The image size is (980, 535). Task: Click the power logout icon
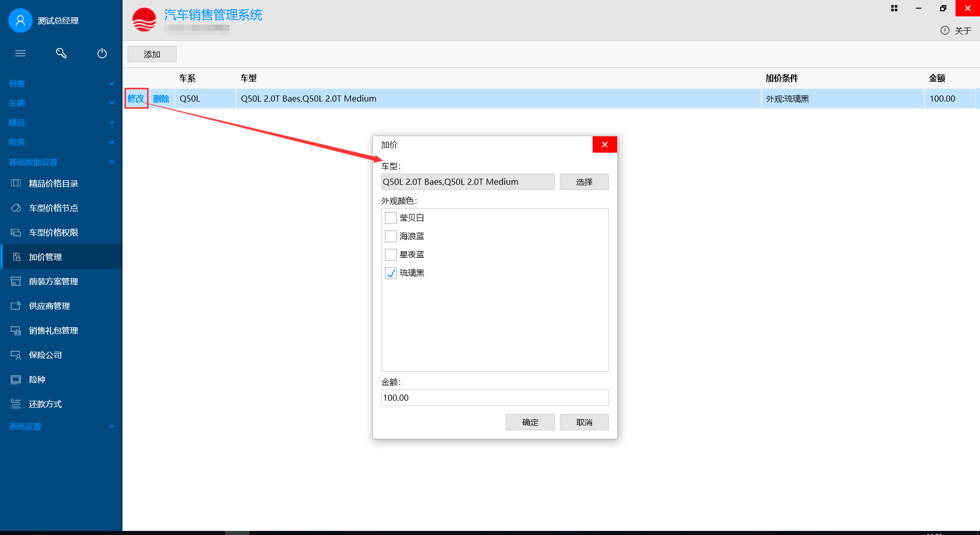[x=102, y=54]
